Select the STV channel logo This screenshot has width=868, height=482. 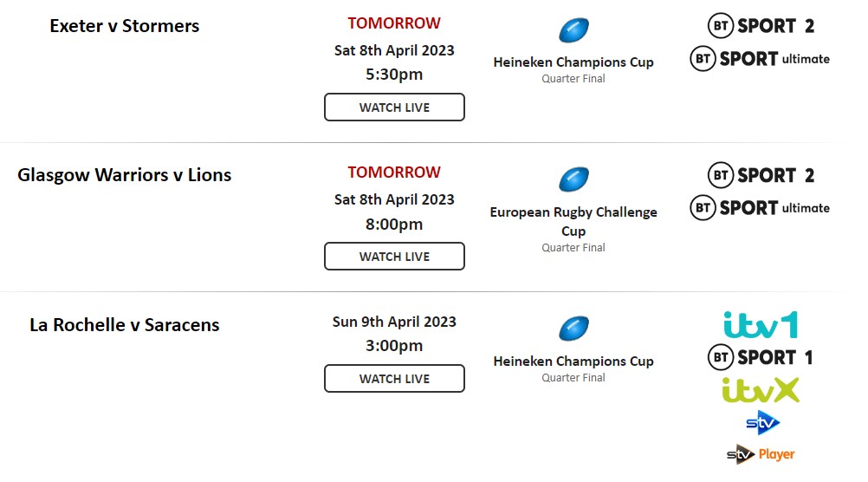coord(763,423)
